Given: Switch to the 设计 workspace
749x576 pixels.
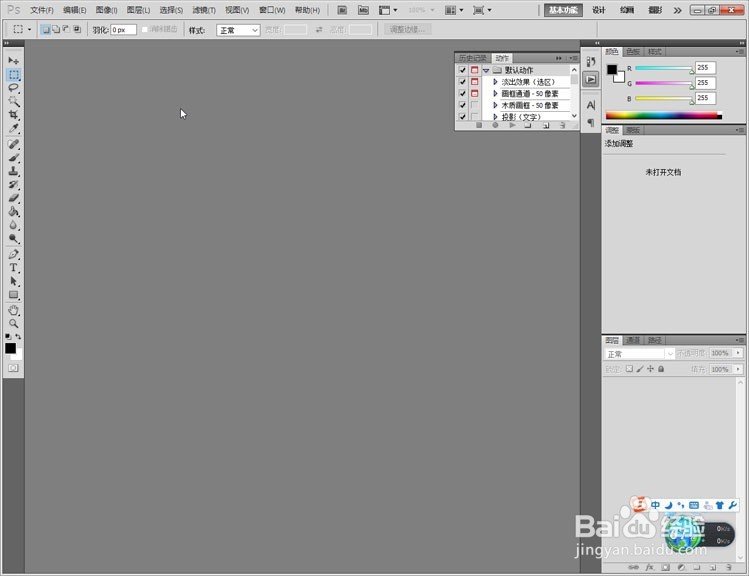Looking at the screenshot, I should pyautogui.click(x=599, y=10).
